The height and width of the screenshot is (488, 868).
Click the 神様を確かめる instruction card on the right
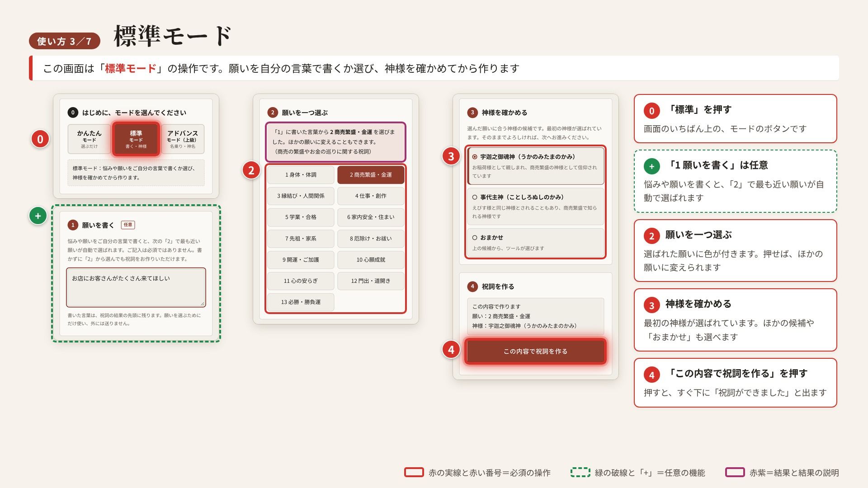pyautogui.click(x=735, y=320)
